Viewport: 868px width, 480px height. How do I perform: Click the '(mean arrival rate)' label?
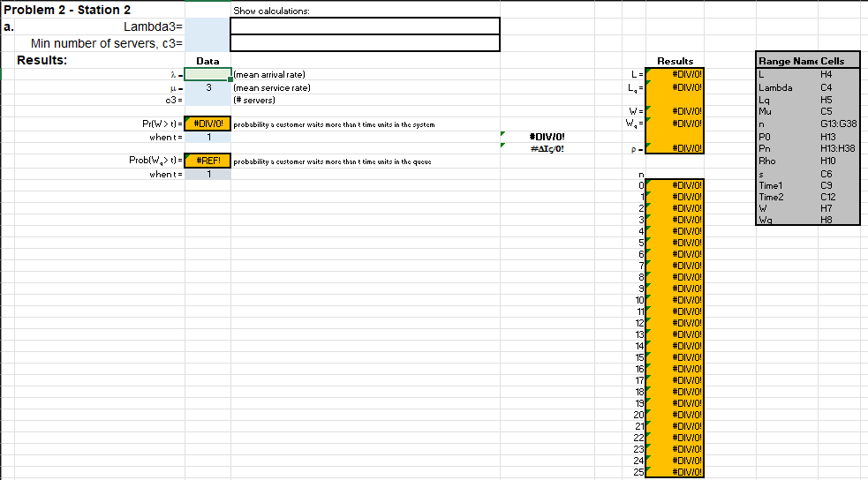click(x=269, y=75)
